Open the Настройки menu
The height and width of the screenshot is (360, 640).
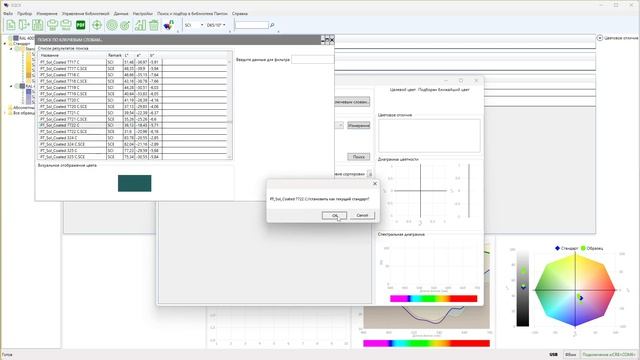point(142,13)
